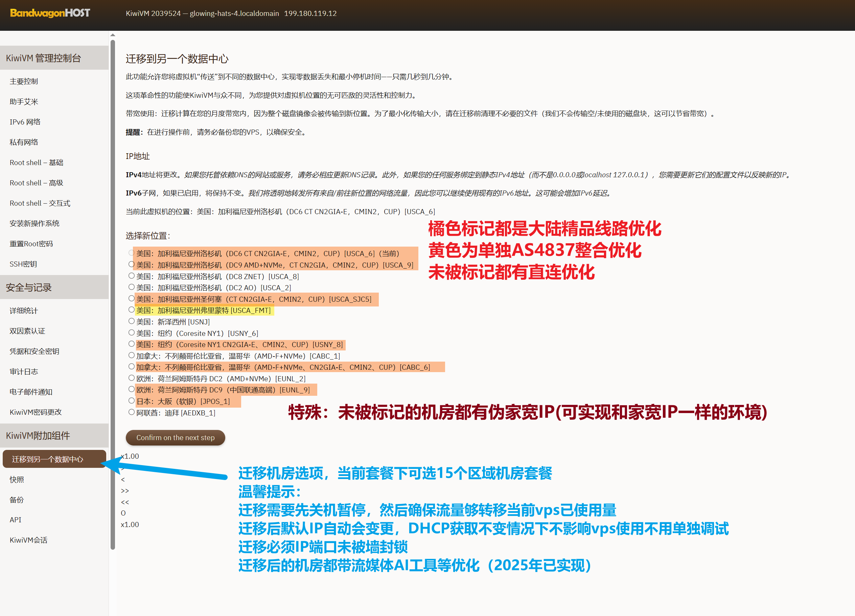Open 私有网络 sidebar item
This screenshot has height=616, width=855.
(24, 142)
